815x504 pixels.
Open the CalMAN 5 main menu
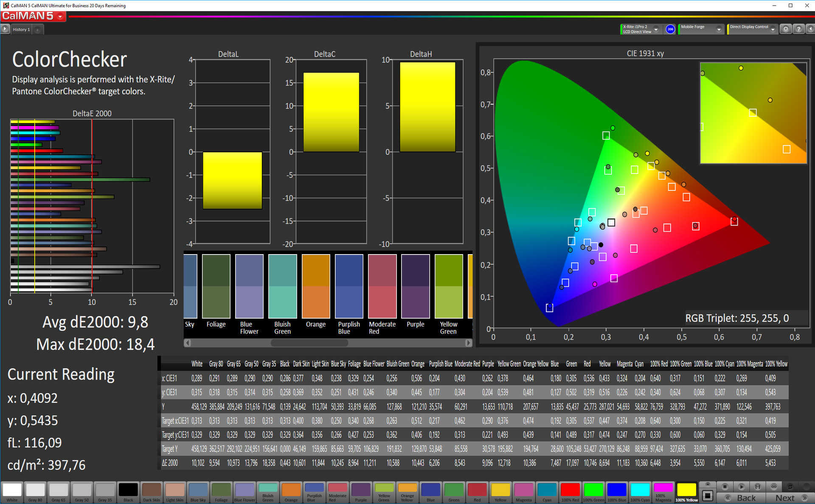tap(60, 17)
